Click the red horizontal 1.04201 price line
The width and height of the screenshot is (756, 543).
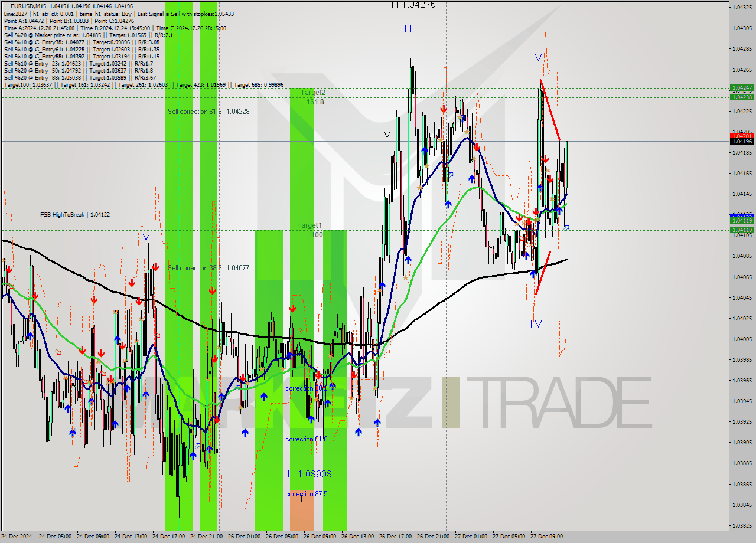click(364, 136)
